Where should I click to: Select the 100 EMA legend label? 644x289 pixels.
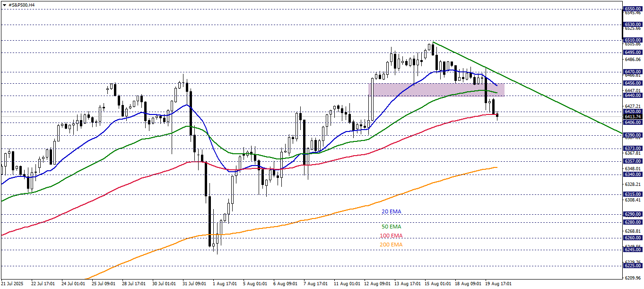(391, 236)
